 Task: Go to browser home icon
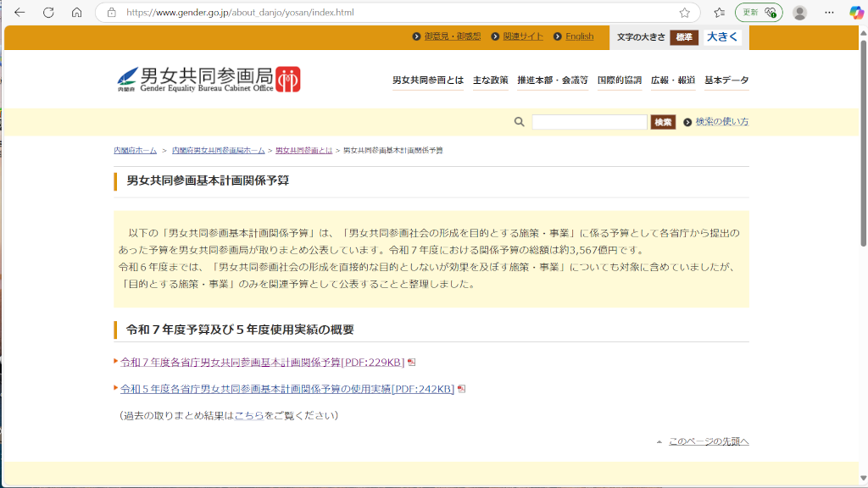(x=76, y=13)
